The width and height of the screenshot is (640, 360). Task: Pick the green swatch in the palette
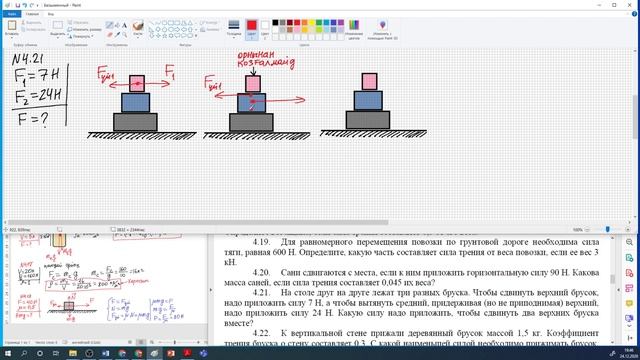tap(319, 22)
